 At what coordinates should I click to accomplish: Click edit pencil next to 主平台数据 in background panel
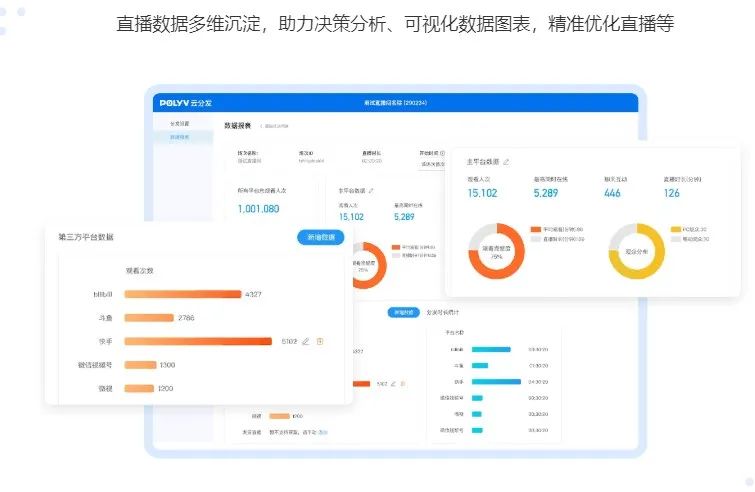point(372,190)
